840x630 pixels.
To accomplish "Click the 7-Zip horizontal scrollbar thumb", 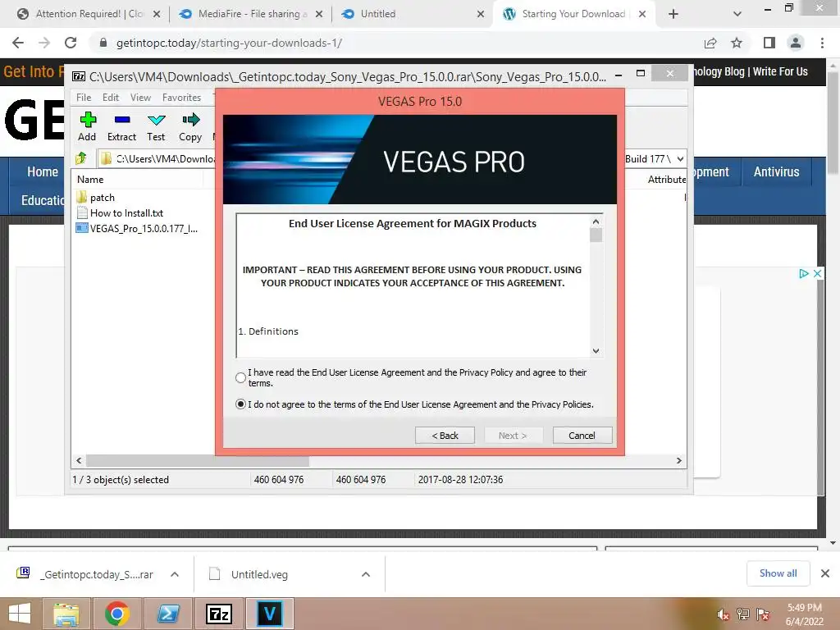I will point(198,461).
